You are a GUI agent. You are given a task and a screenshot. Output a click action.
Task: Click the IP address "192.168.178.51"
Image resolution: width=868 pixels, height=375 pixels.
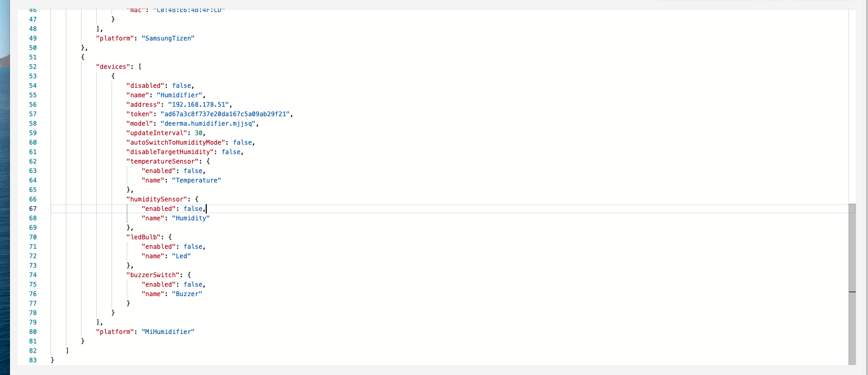(x=198, y=105)
